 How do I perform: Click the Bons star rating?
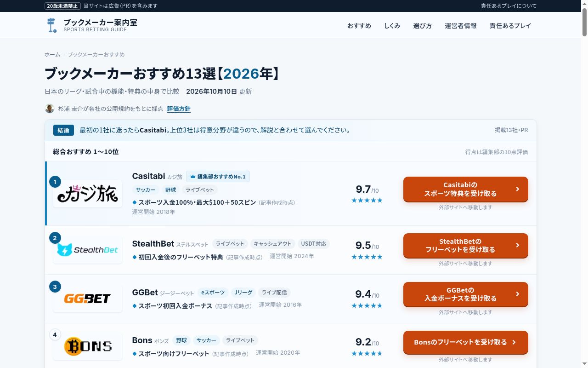tap(367, 353)
